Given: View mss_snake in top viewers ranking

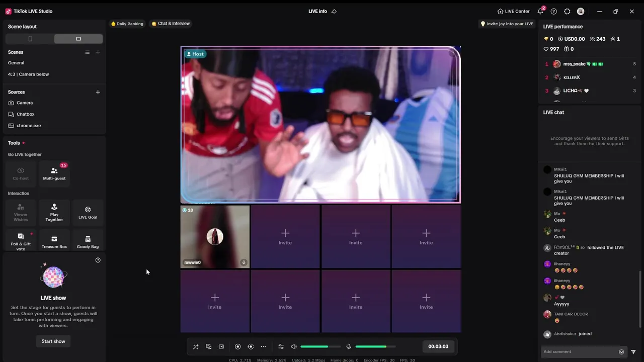Looking at the screenshot, I should pyautogui.click(x=590, y=64).
